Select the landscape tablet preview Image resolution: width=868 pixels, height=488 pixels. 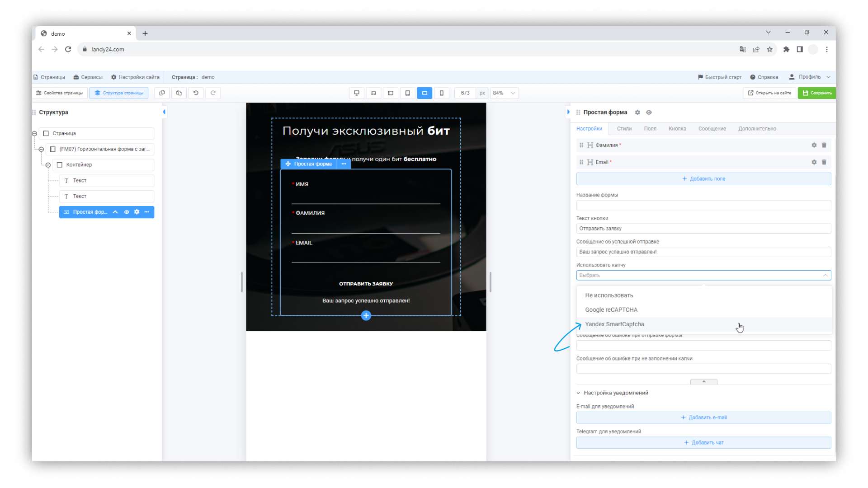point(391,93)
